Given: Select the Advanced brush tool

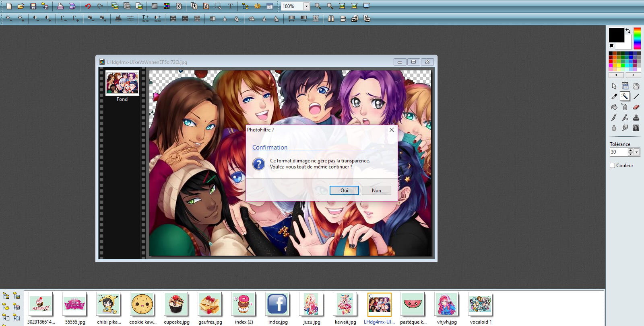Looking at the screenshot, I should (x=625, y=117).
